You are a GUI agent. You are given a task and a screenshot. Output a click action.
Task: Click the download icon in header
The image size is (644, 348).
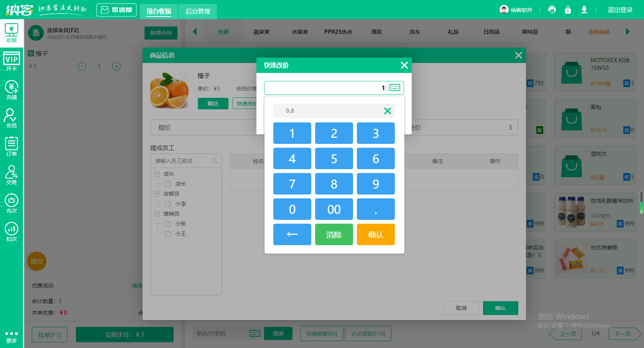(x=584, y=10)
